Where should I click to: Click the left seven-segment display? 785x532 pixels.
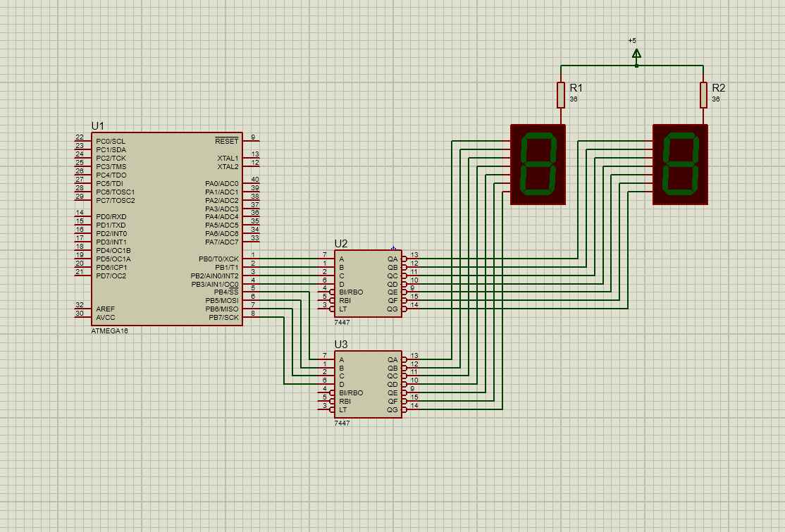[538, 165]
